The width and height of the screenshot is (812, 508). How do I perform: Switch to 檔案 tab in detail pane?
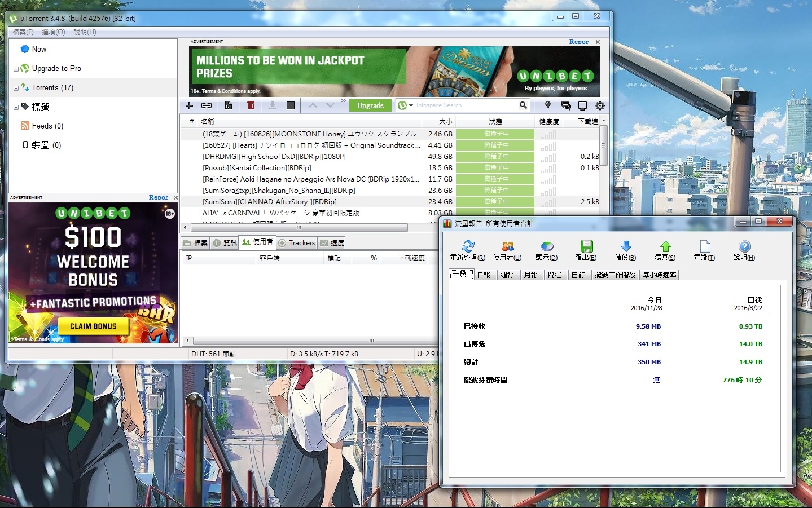[x=196, y=243]
